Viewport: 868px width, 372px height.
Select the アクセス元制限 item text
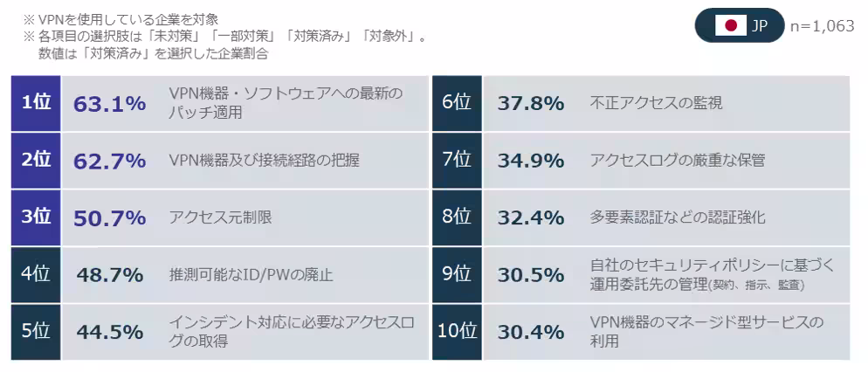(x=220, y=217)
